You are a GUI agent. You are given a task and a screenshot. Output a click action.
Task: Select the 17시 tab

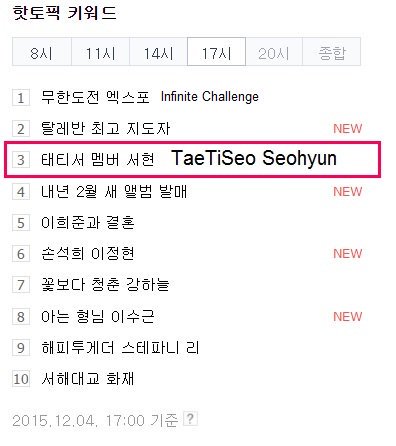coord(217,52)
